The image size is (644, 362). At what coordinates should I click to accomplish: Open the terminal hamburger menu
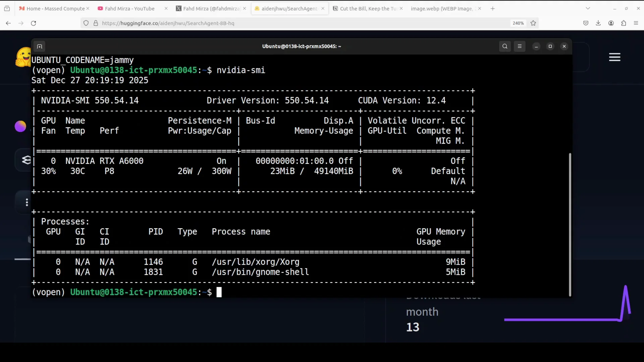click(x=520, y=46)
